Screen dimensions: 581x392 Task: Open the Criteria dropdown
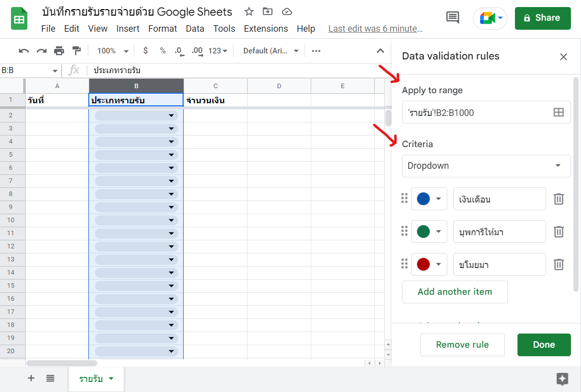tap(486, 166)
